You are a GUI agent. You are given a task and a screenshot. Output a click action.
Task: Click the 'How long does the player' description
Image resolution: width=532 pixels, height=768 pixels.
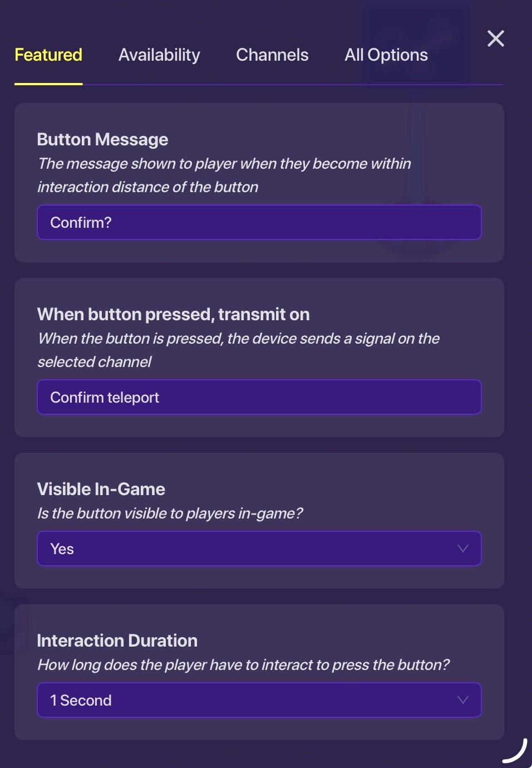click(243, 665)
